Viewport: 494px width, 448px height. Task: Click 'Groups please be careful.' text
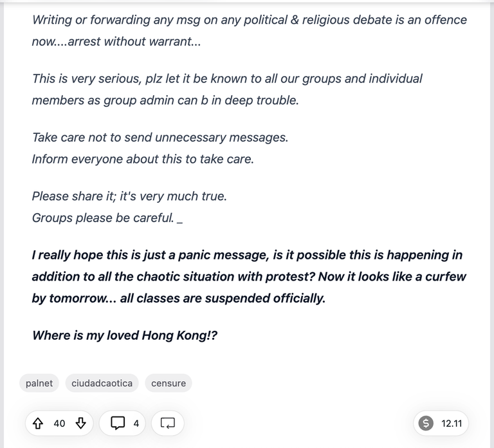coord(103,218)
